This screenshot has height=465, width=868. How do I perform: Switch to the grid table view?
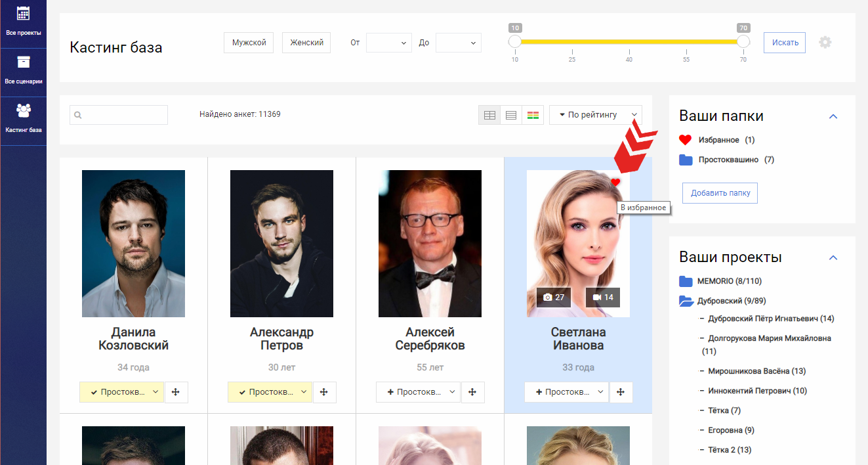coord(489,115)
